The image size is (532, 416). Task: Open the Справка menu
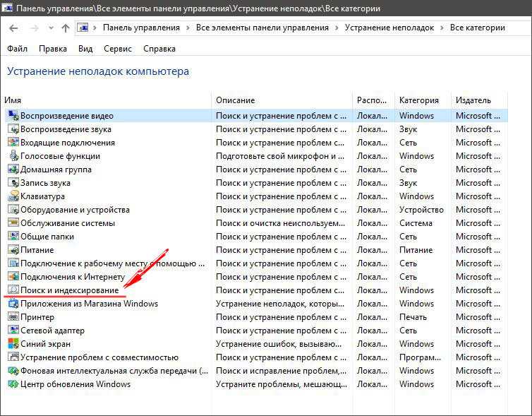pyautogui.click(x=159, y=49)
